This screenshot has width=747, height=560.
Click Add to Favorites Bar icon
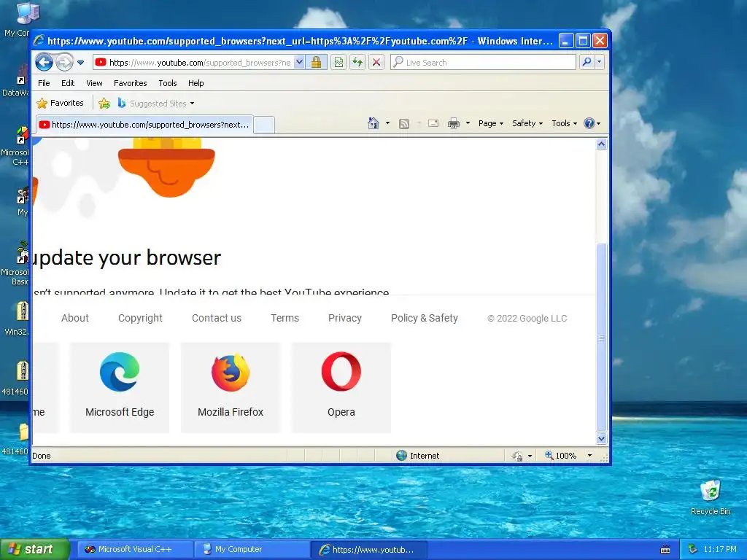click(x=104, y=103)
